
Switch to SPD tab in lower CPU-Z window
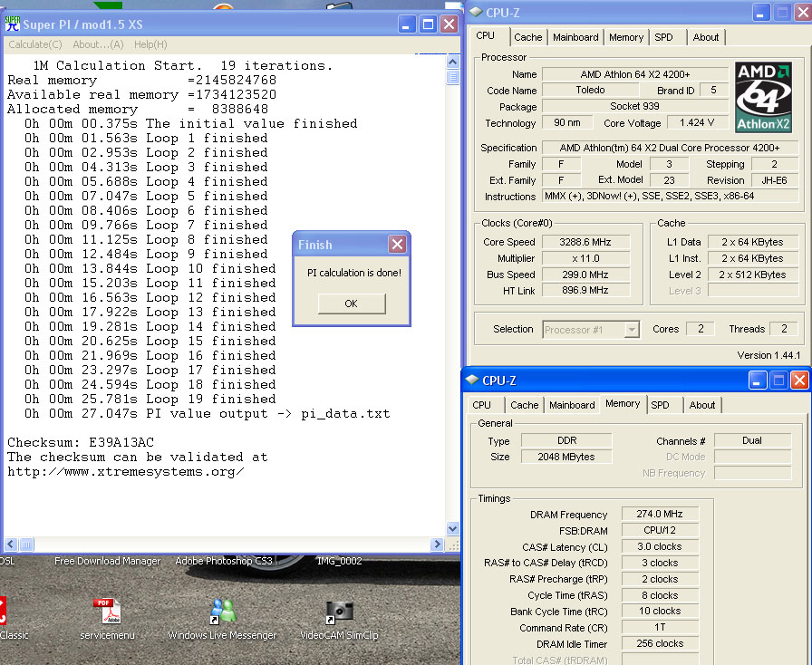[x=660, y=405]
